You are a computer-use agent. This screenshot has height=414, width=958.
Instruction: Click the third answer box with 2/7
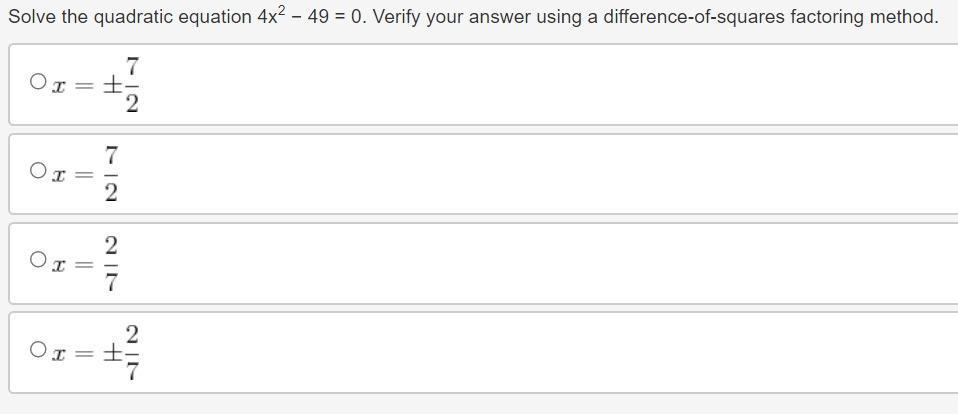(x=483, y=263)
